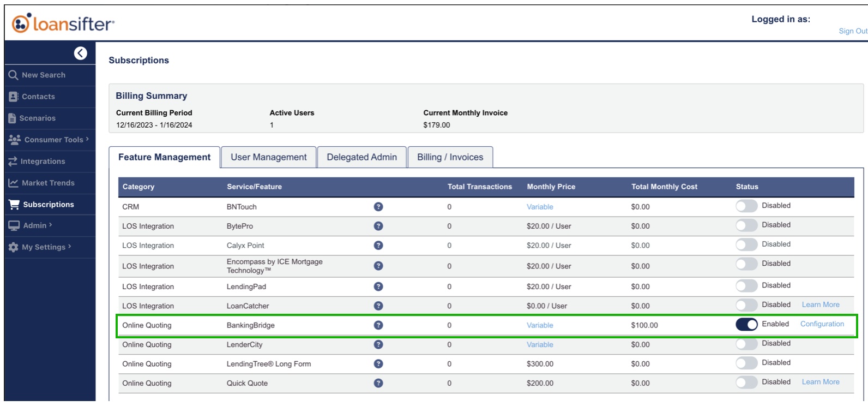Click the Status column header
This screenshot has height=406, width=868.
747,187
